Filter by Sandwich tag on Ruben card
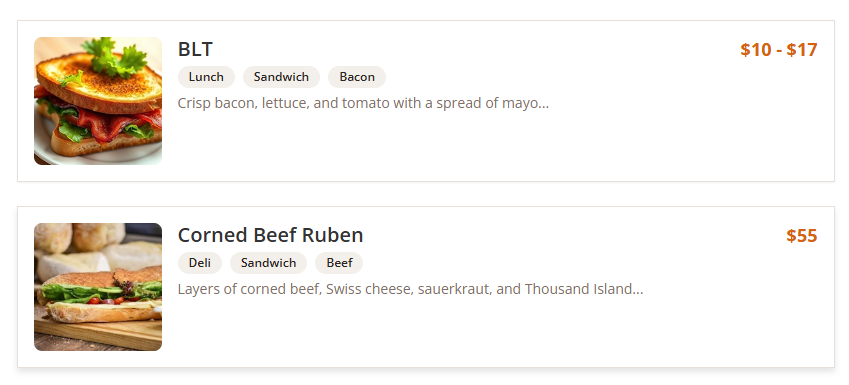 [269, 263]
